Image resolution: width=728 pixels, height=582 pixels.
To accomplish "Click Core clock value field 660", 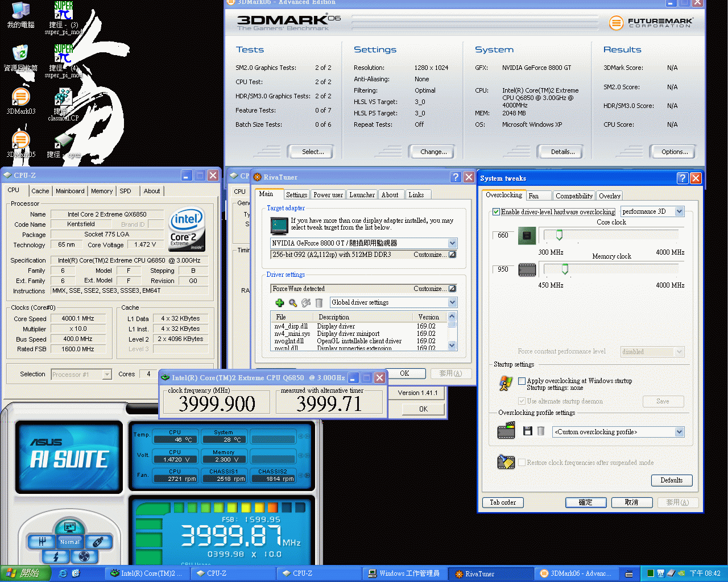I will tap(503, 235).
